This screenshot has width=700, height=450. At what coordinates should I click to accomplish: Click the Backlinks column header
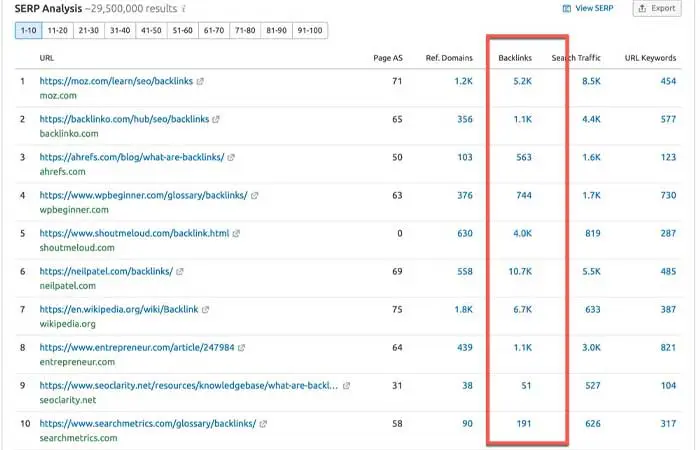coord(515,58)
